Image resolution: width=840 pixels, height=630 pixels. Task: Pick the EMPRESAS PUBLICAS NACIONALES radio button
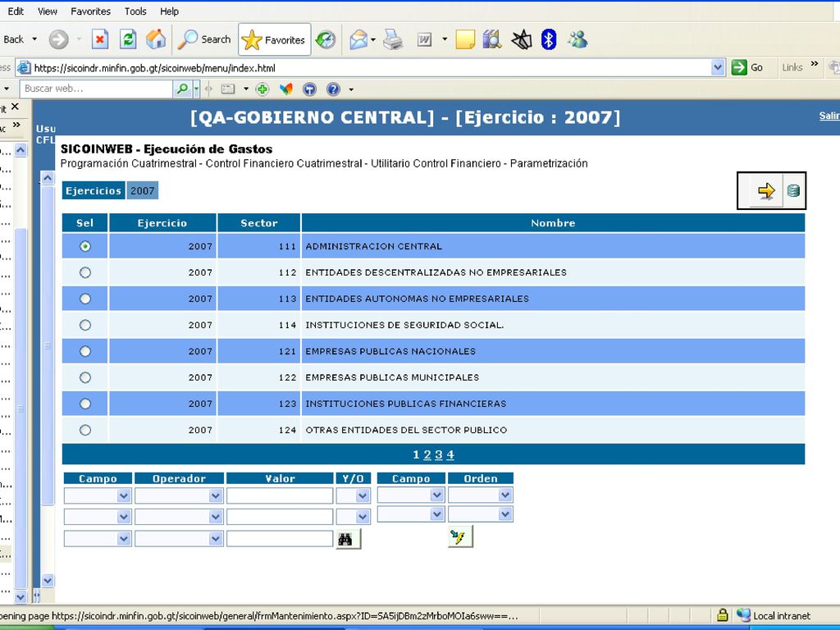85,351
